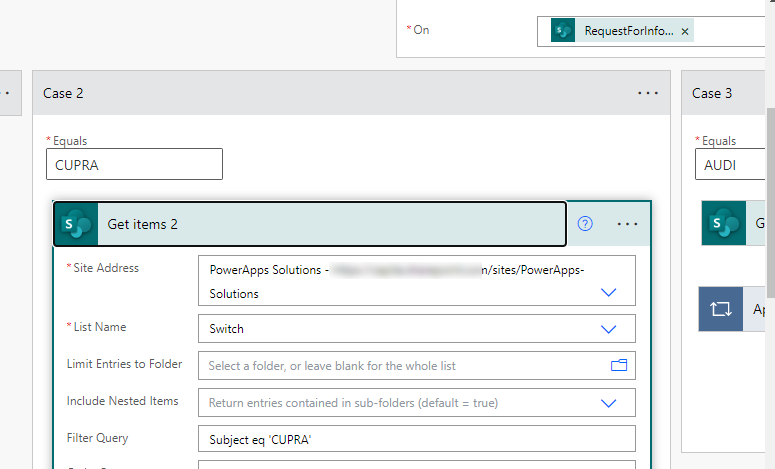Click the On field input box
The height and width of the screenshot is (469, 775).
[651, 31]
